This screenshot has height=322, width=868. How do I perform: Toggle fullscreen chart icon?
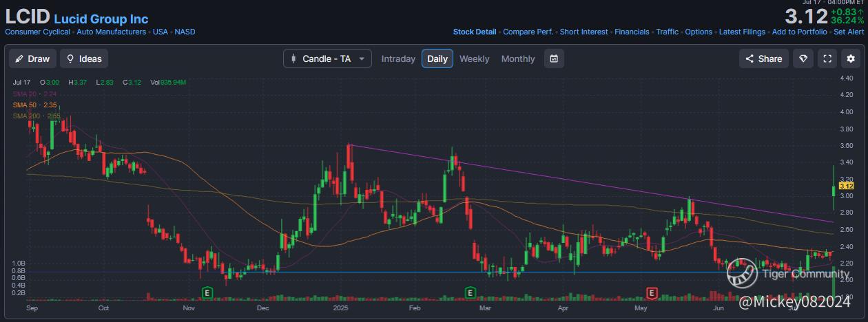pyautogui.click(x=827, y=58)
